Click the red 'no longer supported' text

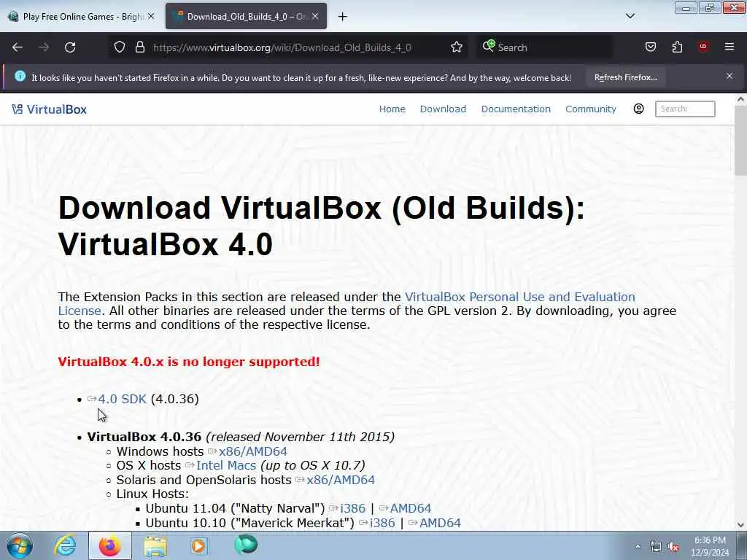point(189,362)
